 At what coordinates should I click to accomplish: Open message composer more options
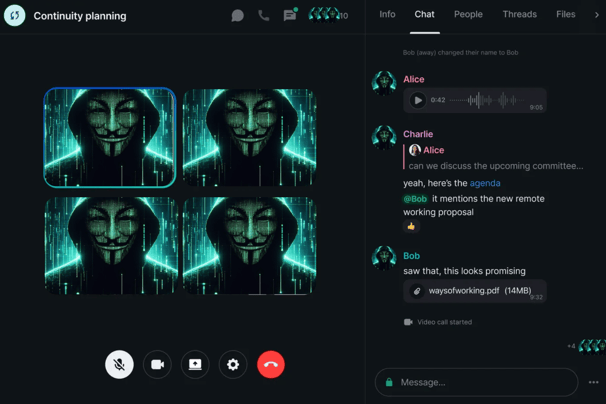[593, 382]
